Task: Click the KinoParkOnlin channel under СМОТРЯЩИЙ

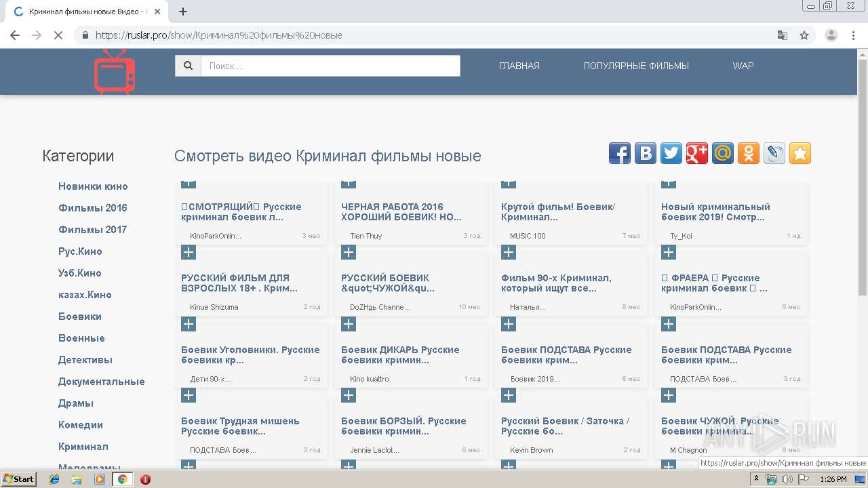Action: click(216, 236)
